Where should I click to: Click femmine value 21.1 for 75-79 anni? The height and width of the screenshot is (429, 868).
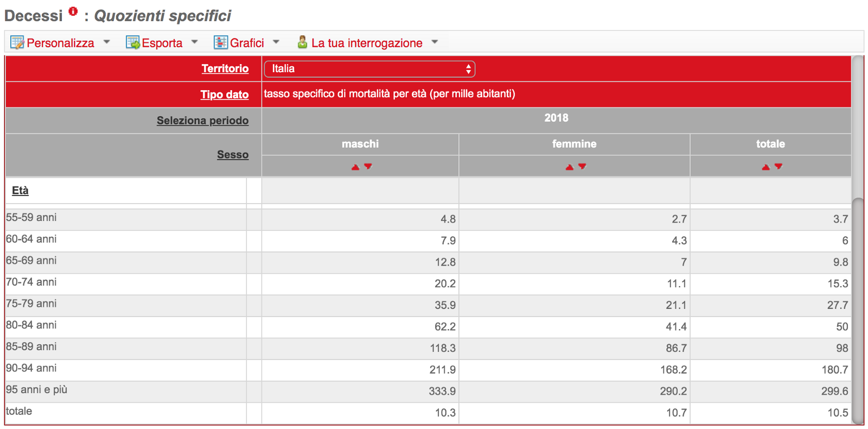(676, 305)
